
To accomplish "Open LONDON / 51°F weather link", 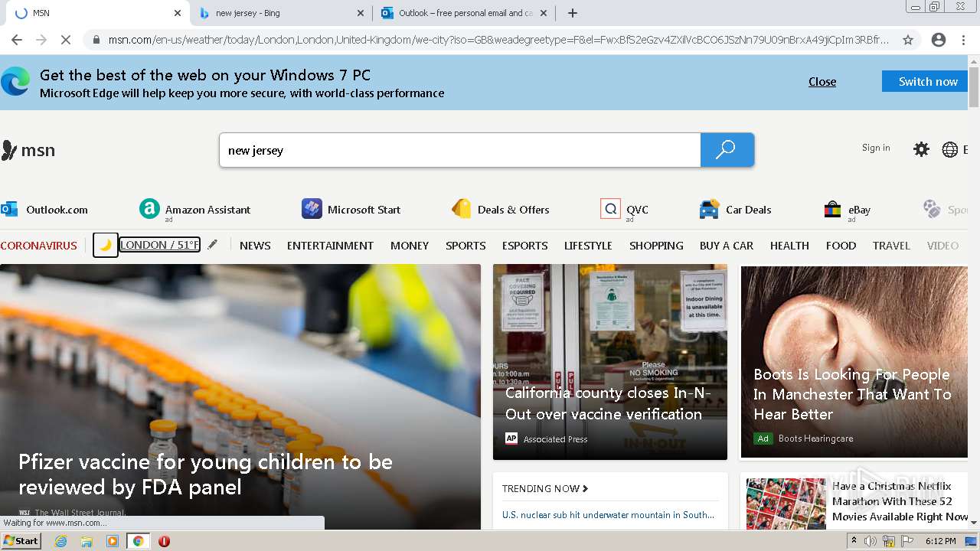I will click(160, 245).
